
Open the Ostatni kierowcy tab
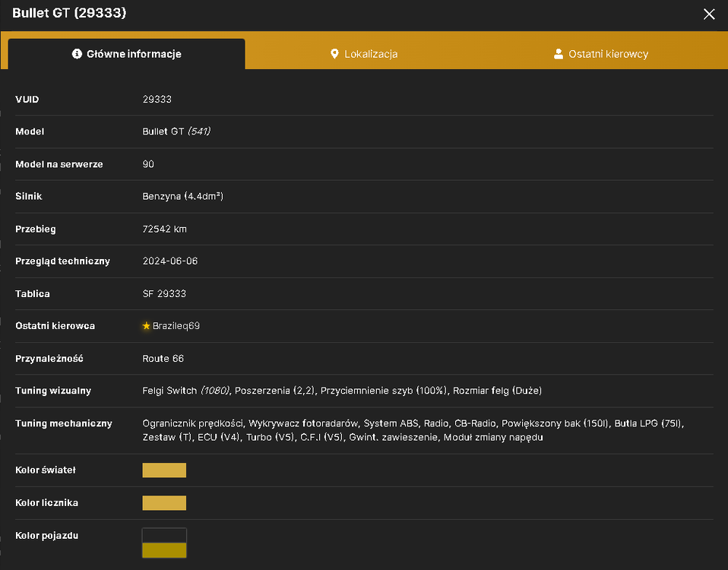[x=601, y=54]
